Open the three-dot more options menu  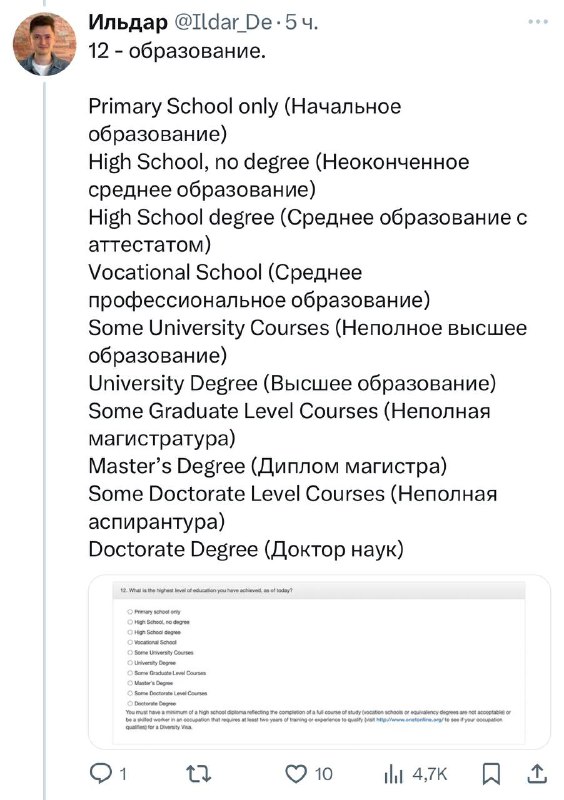tap(538, 22)
